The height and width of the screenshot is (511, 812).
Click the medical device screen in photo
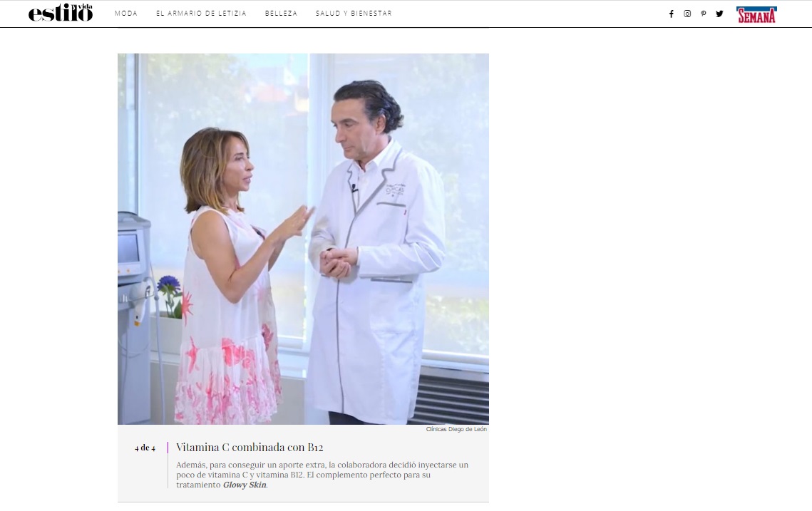click(x=128, y=248)
